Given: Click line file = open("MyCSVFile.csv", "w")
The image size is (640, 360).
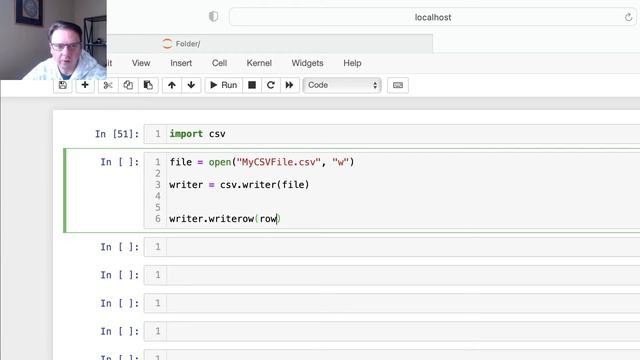Looking at the screenshot, I should [262, 162].
